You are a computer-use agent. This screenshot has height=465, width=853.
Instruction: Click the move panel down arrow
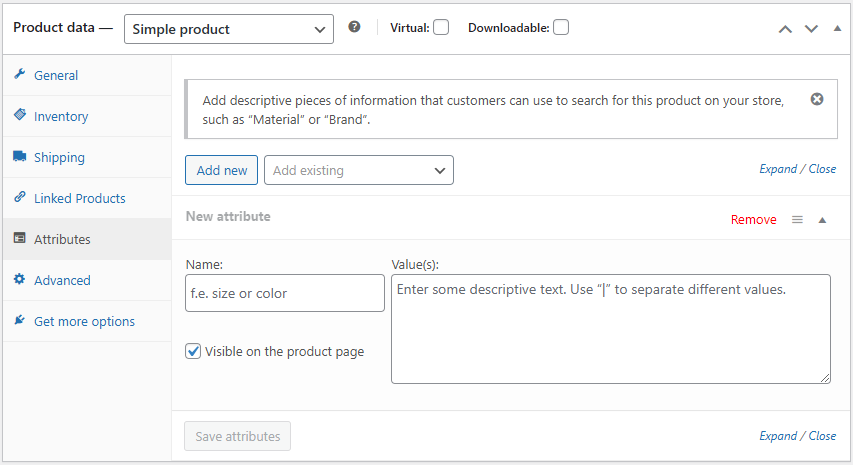click(811, 28)
